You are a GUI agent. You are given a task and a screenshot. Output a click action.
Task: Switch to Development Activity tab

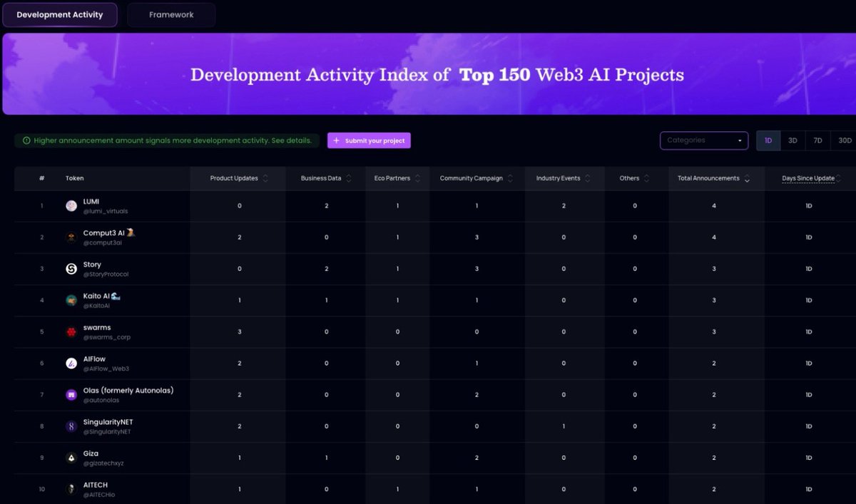click(x=60, y=14)
